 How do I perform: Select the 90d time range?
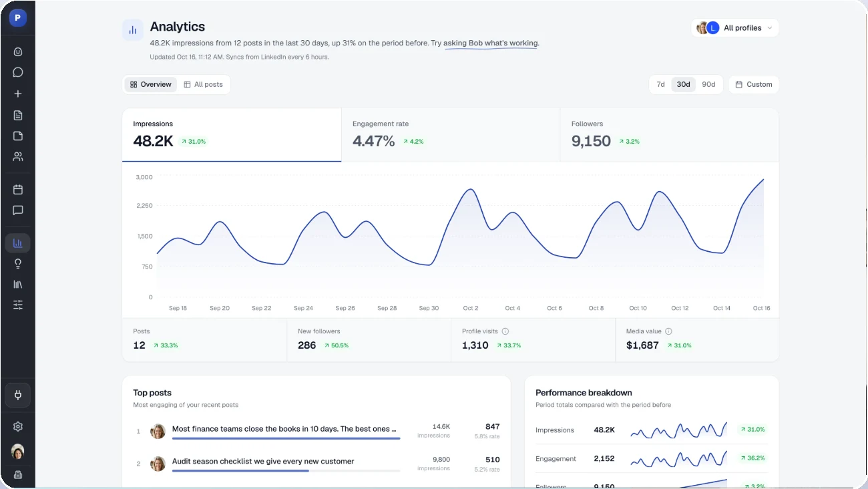click(708, 84)
